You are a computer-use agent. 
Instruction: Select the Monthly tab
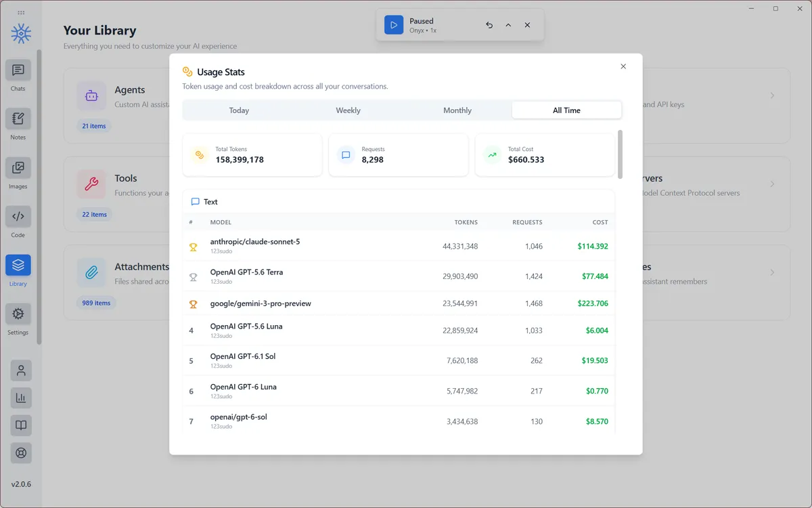(x=457, y=110)
